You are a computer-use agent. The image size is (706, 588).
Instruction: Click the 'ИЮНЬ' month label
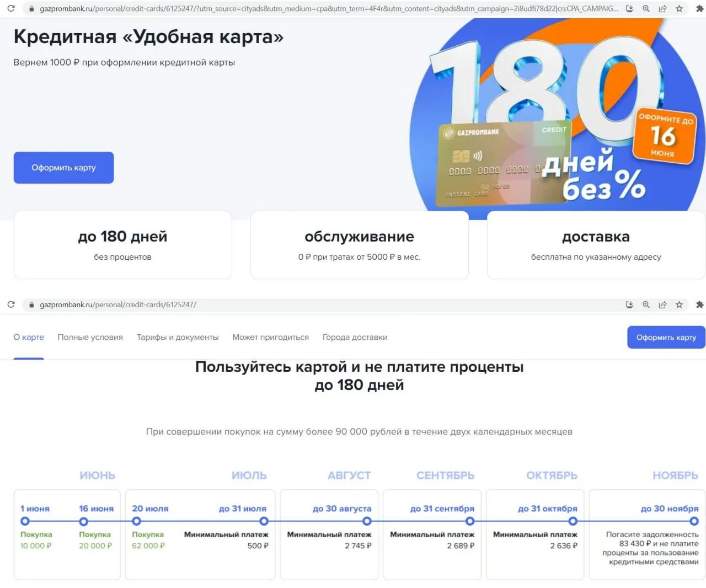click(x=97, y=475)
